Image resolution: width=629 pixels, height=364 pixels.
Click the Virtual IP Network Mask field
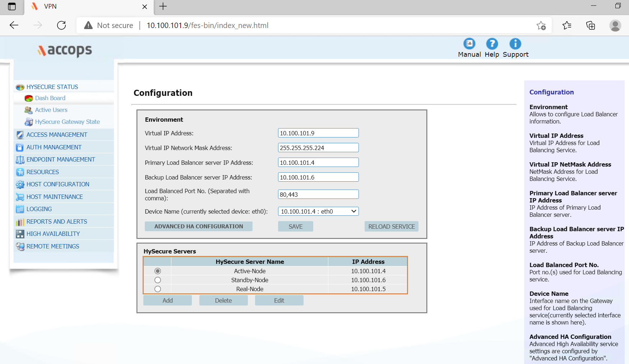click(x=318, y=148)
